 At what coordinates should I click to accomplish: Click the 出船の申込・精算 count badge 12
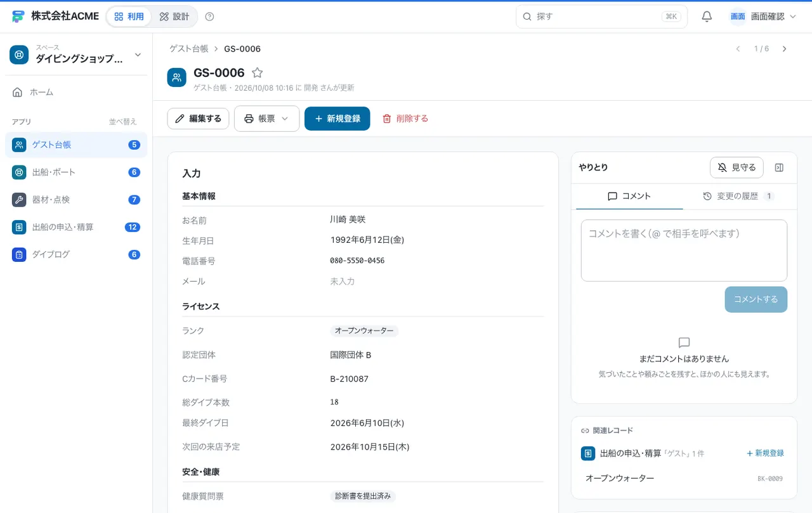point(133,227)
